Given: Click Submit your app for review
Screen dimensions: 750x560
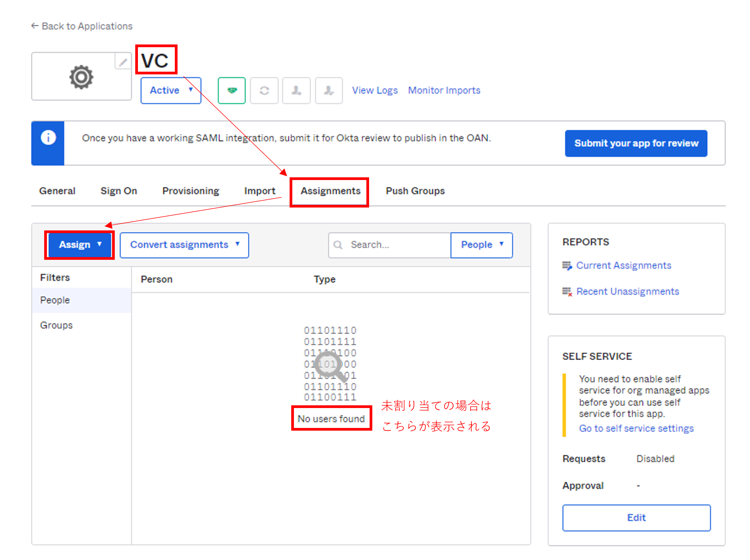Looking at the screenshot, I should 636,143.
